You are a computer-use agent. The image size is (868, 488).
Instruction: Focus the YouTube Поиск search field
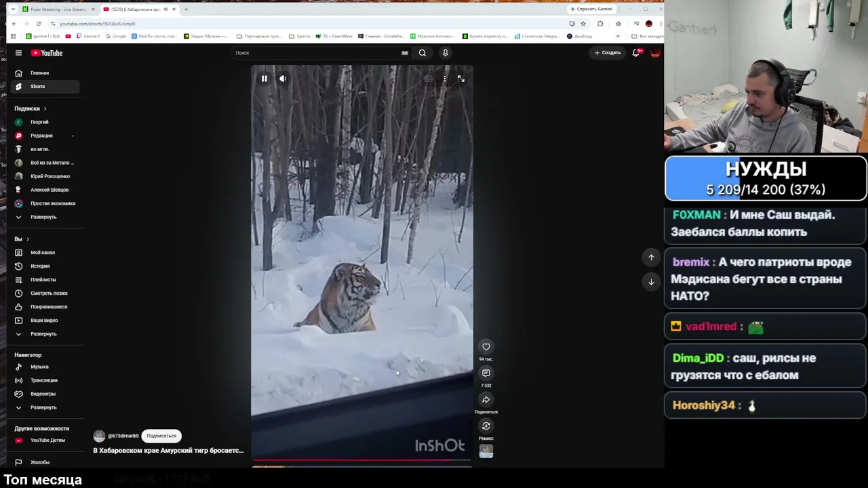coord(315,53)
